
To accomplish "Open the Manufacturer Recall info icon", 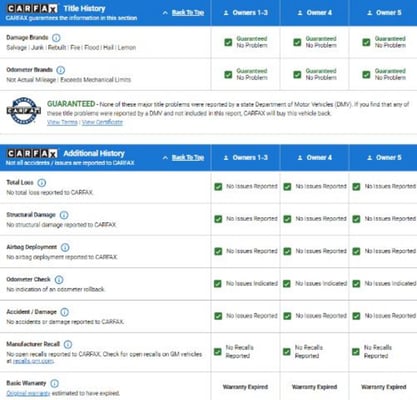I will point(68,344).
